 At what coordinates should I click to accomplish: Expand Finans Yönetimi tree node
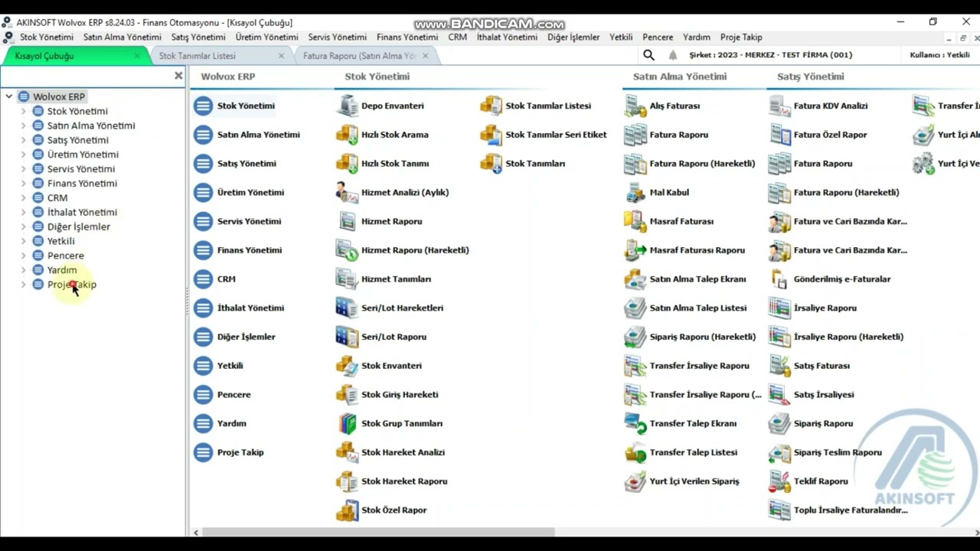(x=23, y=184)
